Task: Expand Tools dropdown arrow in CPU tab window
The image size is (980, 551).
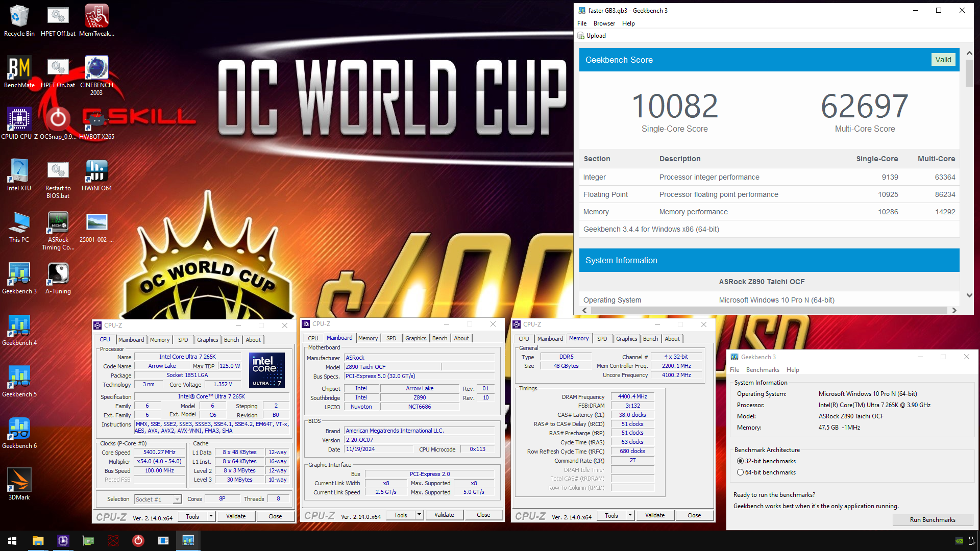Action: click(210, 516)
